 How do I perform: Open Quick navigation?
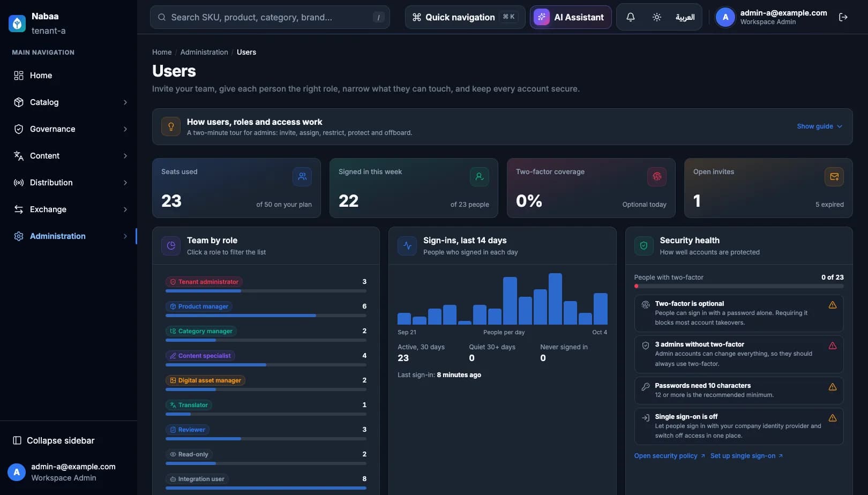(x=465, y=17)
